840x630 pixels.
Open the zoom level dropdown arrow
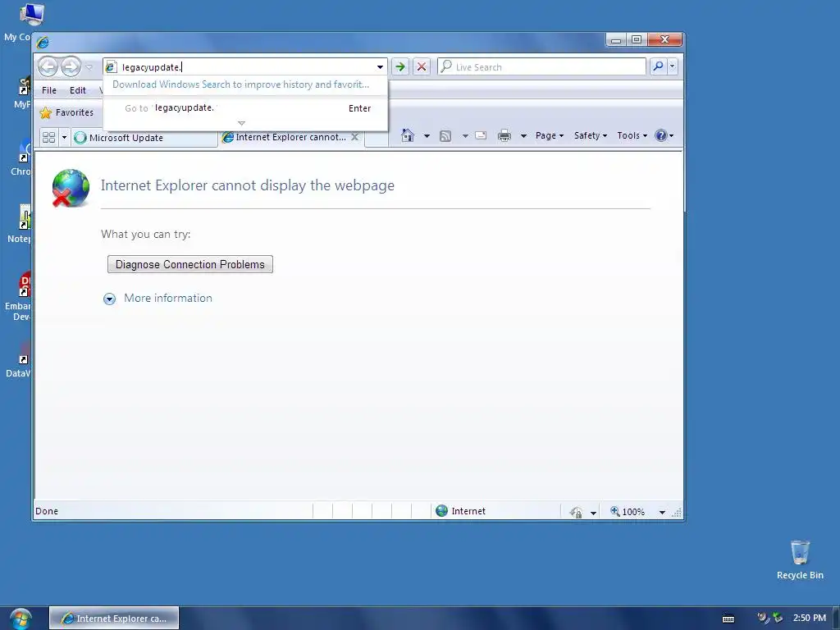662,513
